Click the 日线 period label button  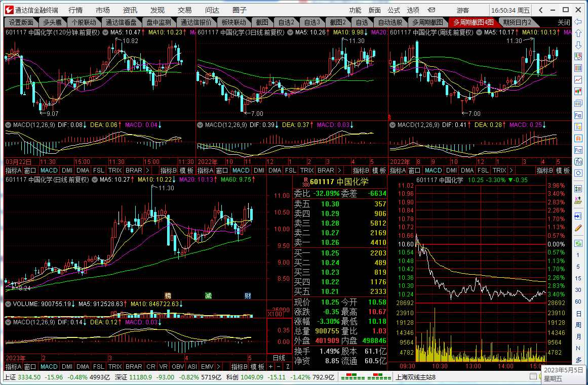[x=279, y=358]
